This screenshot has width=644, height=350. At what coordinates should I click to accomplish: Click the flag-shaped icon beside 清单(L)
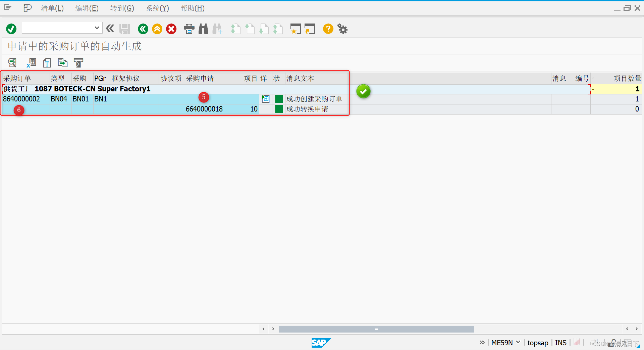point(28,8)
